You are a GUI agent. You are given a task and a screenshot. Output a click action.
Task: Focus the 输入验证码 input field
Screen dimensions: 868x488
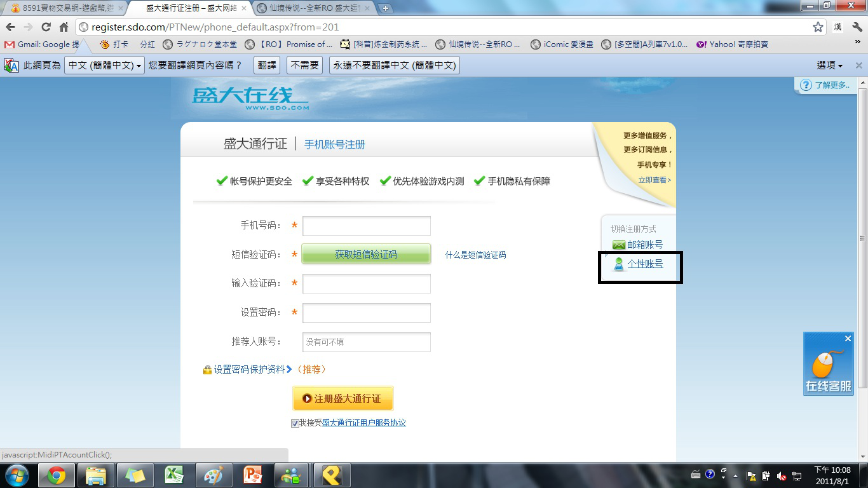(x=367, y=283)
